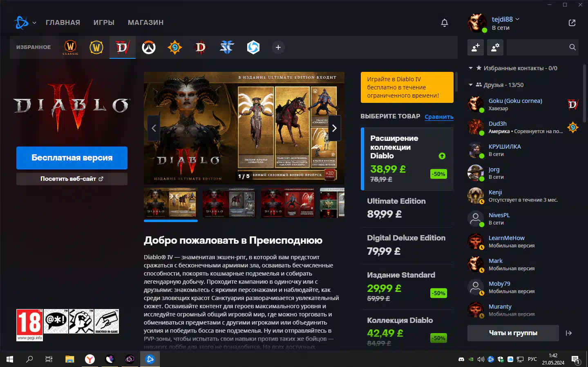
Task: Show next carousel image
Action: tap(334, 128)
